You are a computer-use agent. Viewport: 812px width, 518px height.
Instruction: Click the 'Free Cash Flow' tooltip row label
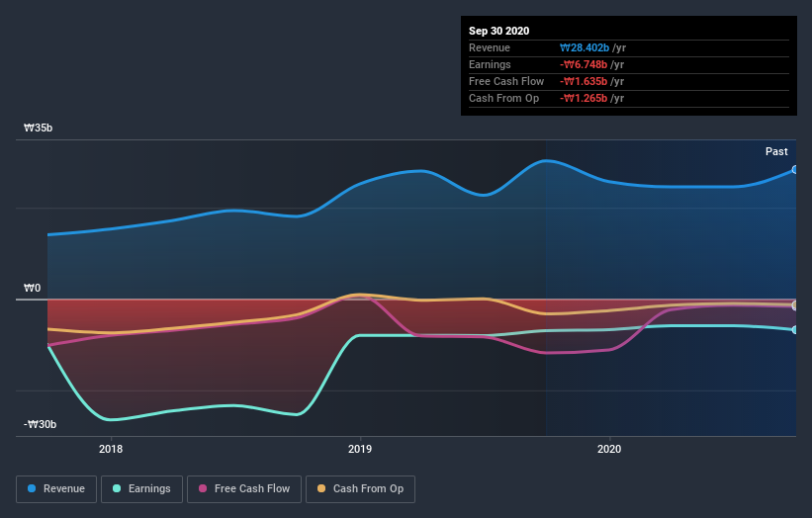506,81
